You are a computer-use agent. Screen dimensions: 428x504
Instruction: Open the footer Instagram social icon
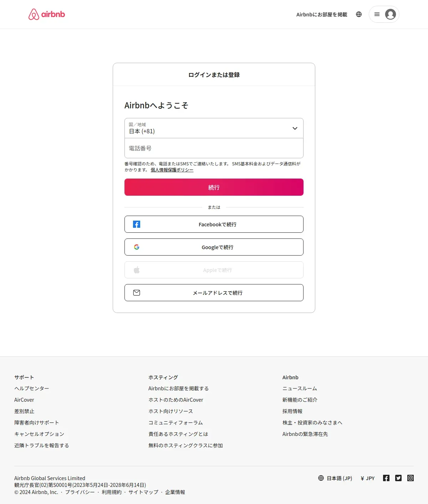411,478
